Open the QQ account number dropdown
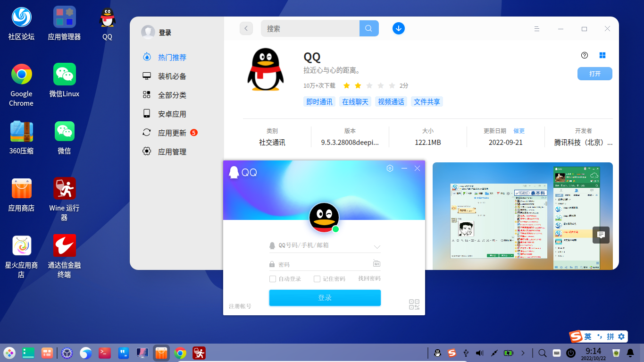The image size is (644, 362). click(x=377, y=245)
